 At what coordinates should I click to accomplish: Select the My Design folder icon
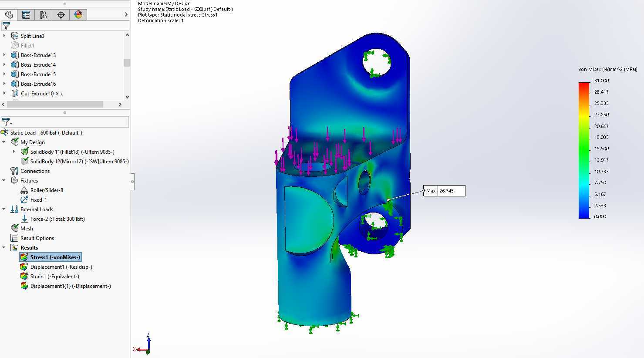(15, 142)
